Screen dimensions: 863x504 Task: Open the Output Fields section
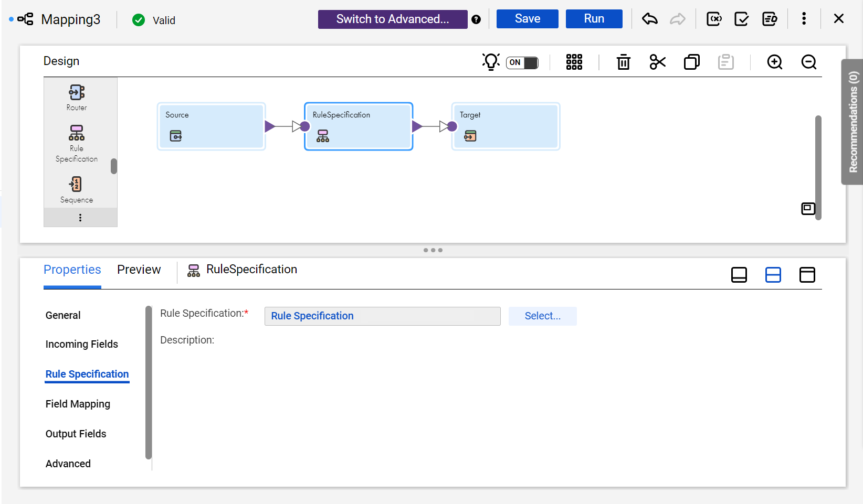(76, 434)
